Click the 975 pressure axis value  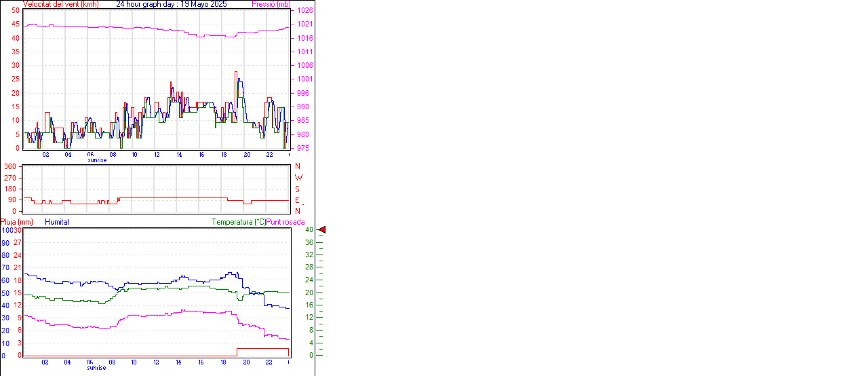pyautogui.click(x=302, y=148)
